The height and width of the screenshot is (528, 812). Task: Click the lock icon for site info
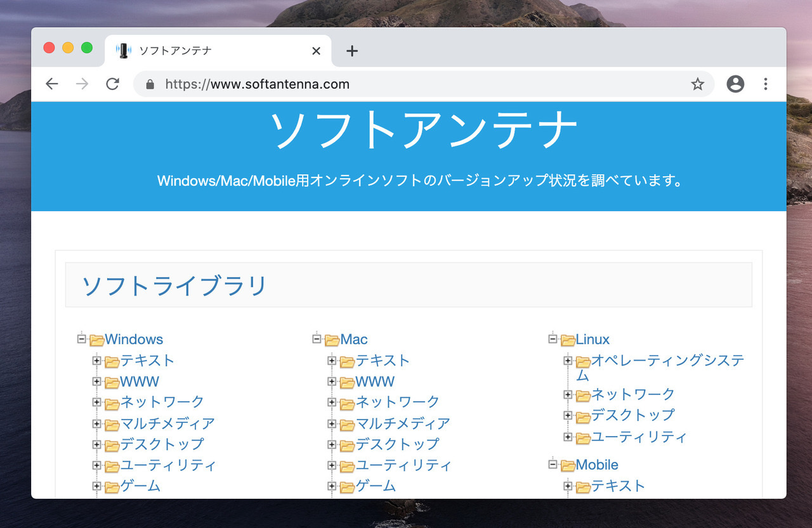150,84
